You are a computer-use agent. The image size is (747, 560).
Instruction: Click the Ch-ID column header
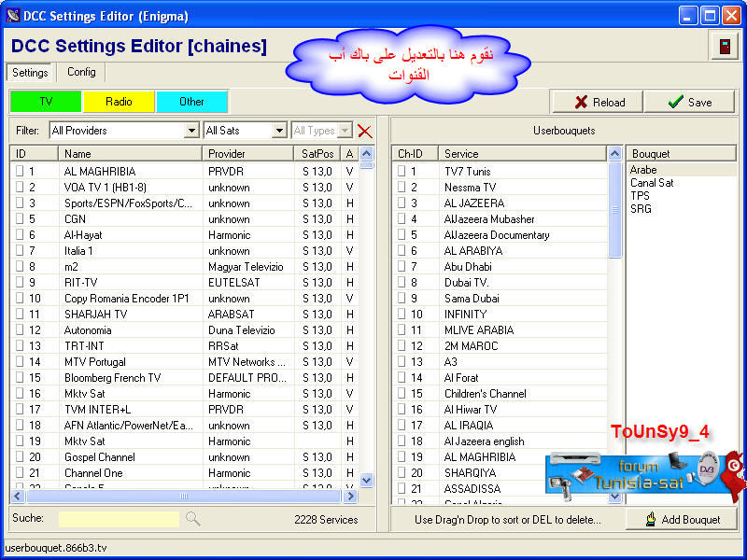[x=415, y=154]
